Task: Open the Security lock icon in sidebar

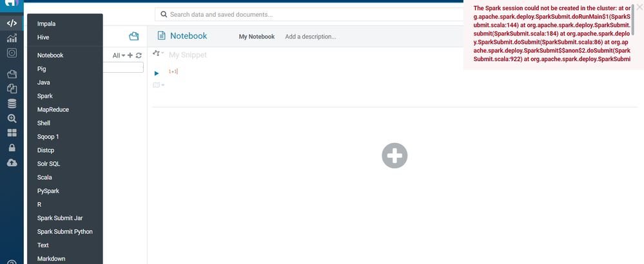Action: 12,147
